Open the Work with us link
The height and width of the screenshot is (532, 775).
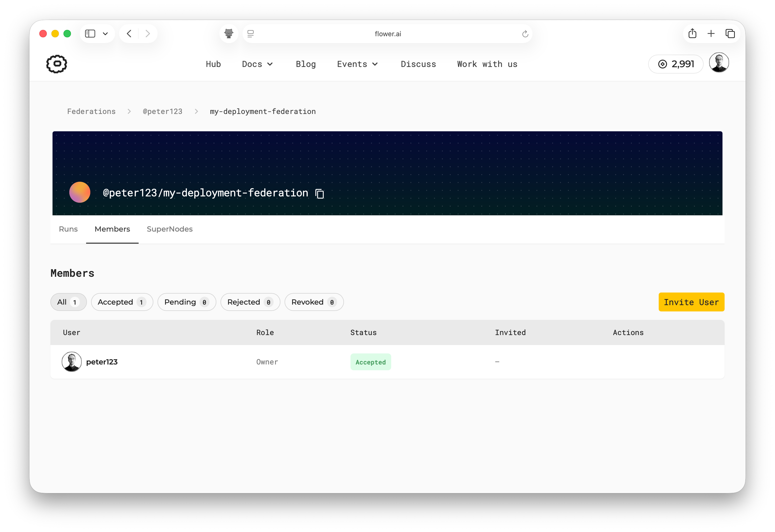coord(487,64)
